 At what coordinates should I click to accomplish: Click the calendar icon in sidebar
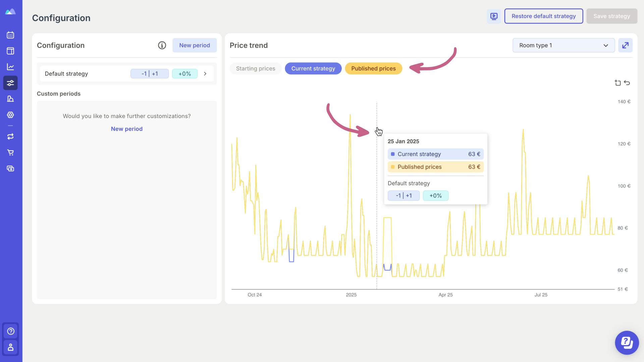click(11, 35)
